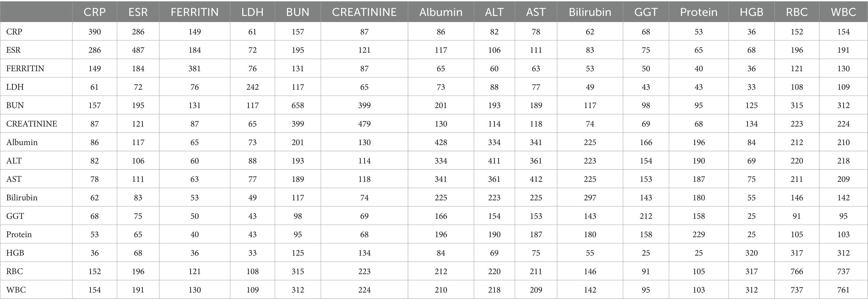868x304 pixels.
Task: Select the cell with value 766
Action: (797, 271)
